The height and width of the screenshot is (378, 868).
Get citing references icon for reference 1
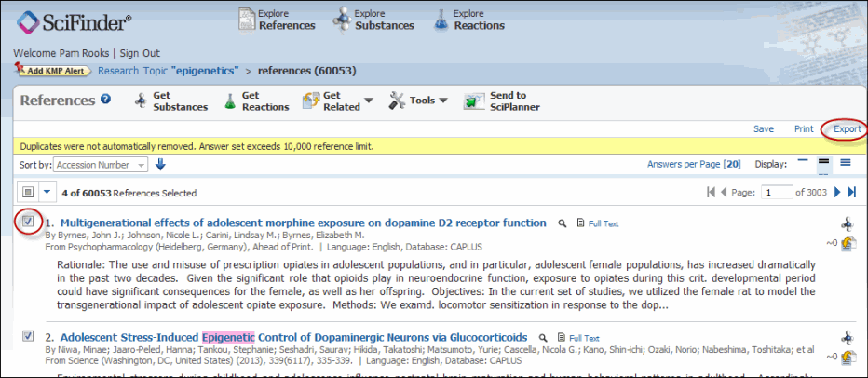(x=847, y=243)
